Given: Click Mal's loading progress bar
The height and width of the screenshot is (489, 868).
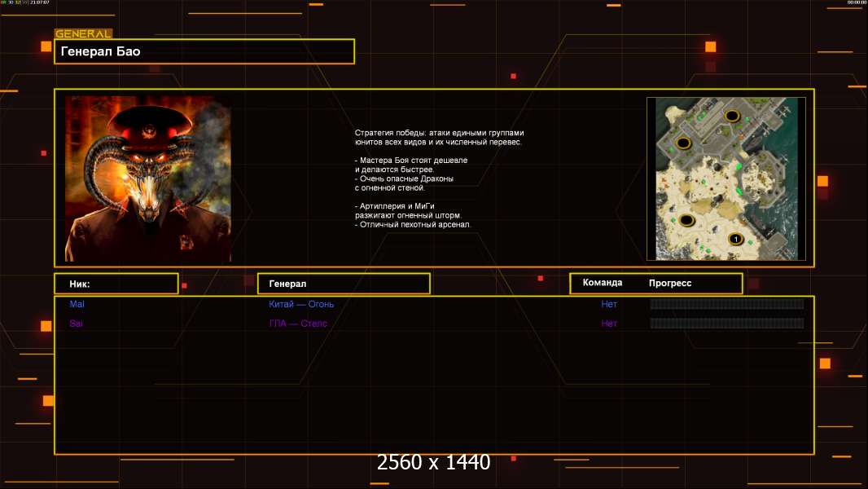Looking at the screenshot, I should pos(726,304).
